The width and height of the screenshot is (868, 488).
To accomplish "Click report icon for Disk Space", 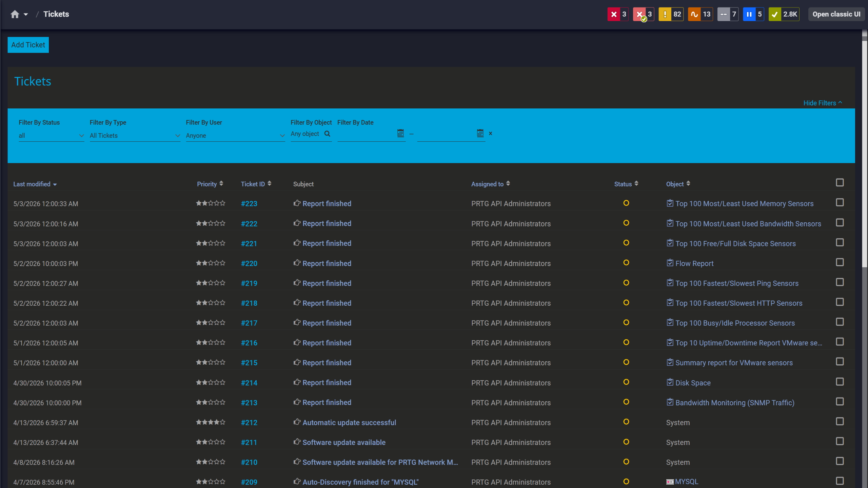I will [x=670, y=382].
